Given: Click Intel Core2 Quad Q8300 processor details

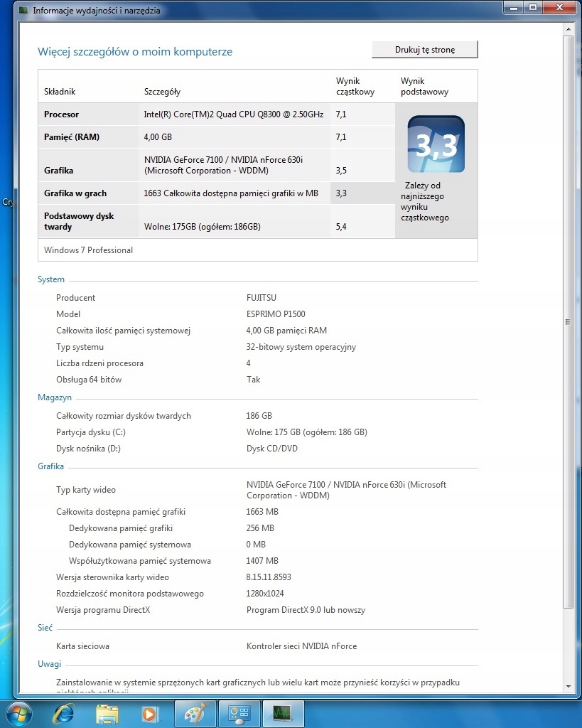Looking at the screenshot, I should tap(234, 114).
